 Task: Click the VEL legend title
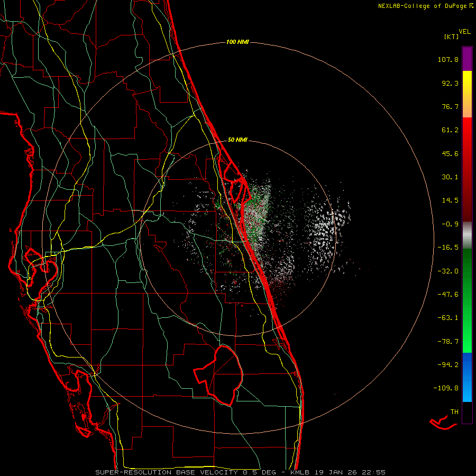pyautogui.click(x=464, y=32)
